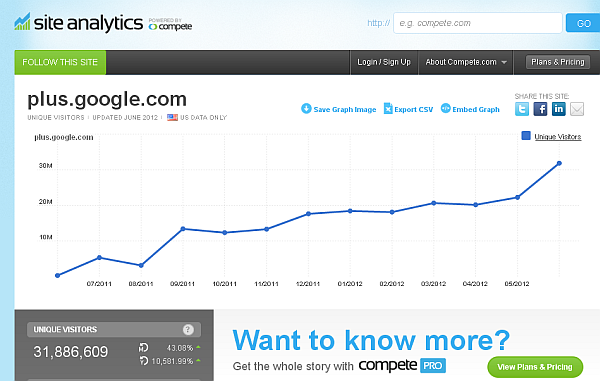Click the highest data point on graph
The height and width of the screenshot is (381, 600).
tap(559, 163)
